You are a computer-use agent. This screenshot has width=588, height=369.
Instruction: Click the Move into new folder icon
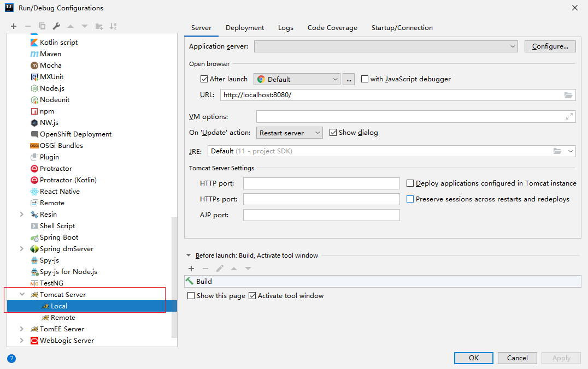pos(99,26)
